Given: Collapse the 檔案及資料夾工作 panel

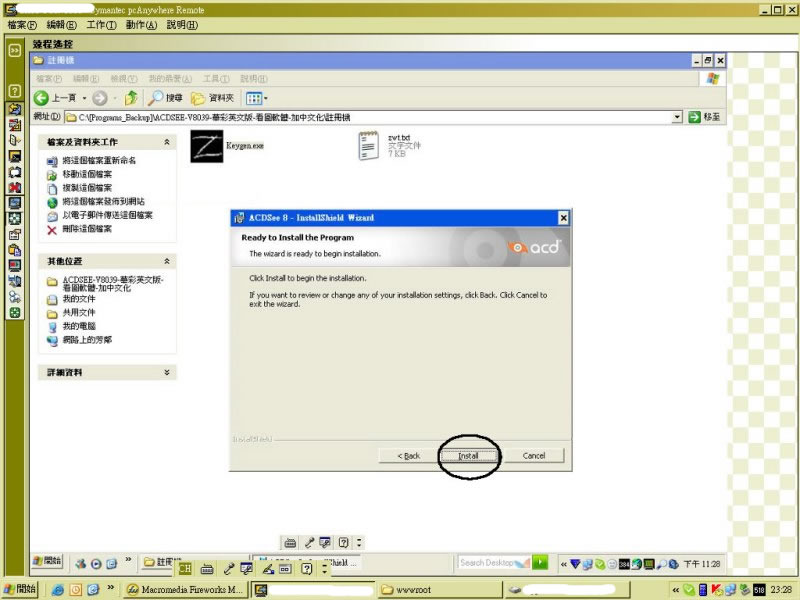Looking at the screenshot, I should point(167,143).
